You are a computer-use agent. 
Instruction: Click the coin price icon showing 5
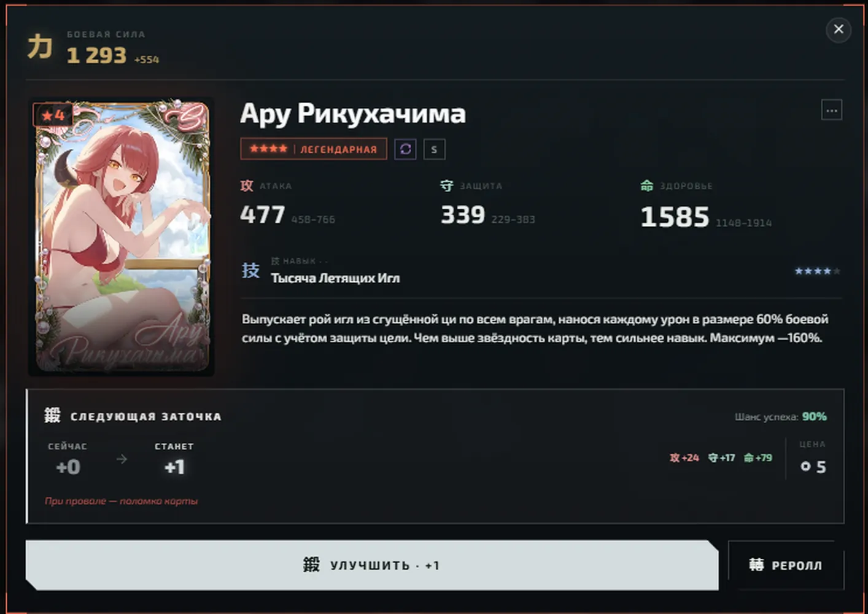805,467
